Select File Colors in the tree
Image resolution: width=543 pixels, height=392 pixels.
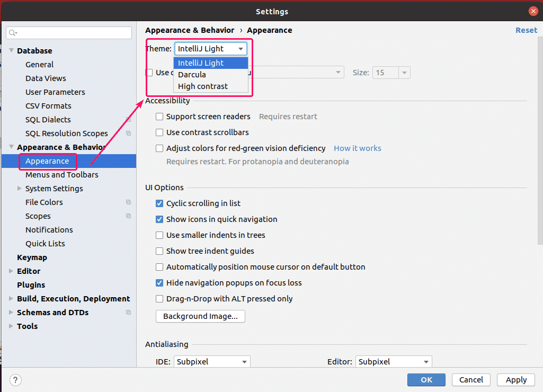point(44,202)
